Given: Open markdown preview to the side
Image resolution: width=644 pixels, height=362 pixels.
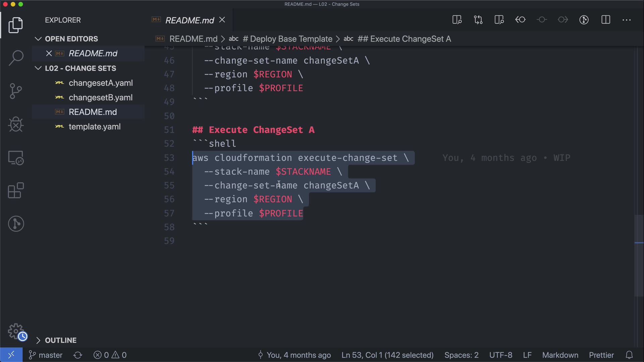Looking at the screenshot, I should [x=457, y=20].
